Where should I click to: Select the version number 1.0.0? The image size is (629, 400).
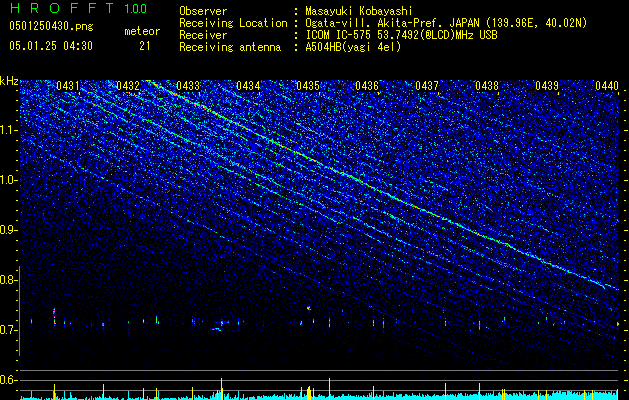pos(135,9)
